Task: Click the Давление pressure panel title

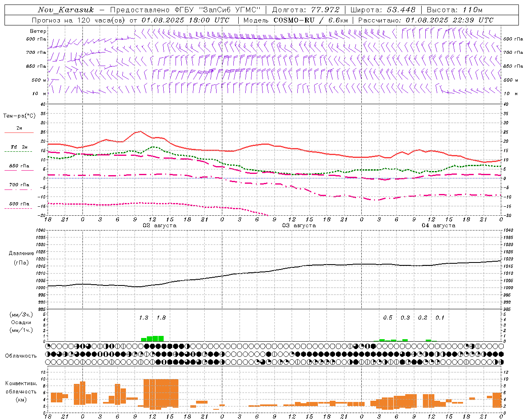Action: [x=21, y=253]
